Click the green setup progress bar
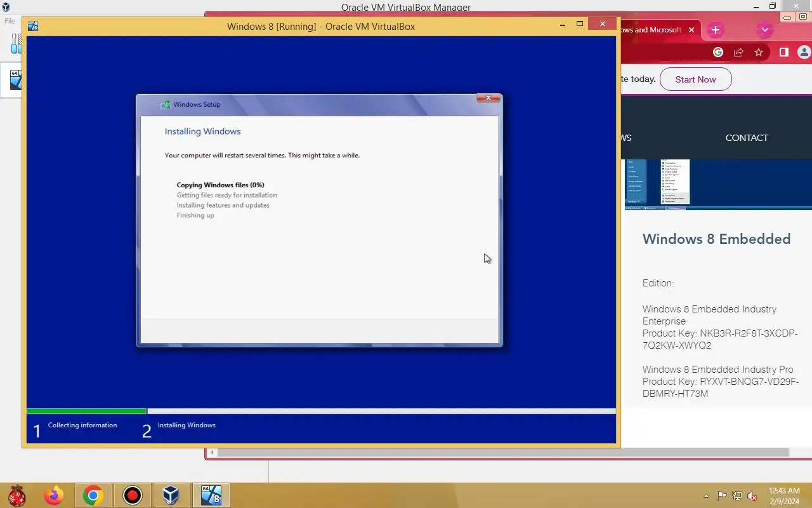The width and height of the screenshot is (812, 508). pyautogui.click(x=86, y=411)
